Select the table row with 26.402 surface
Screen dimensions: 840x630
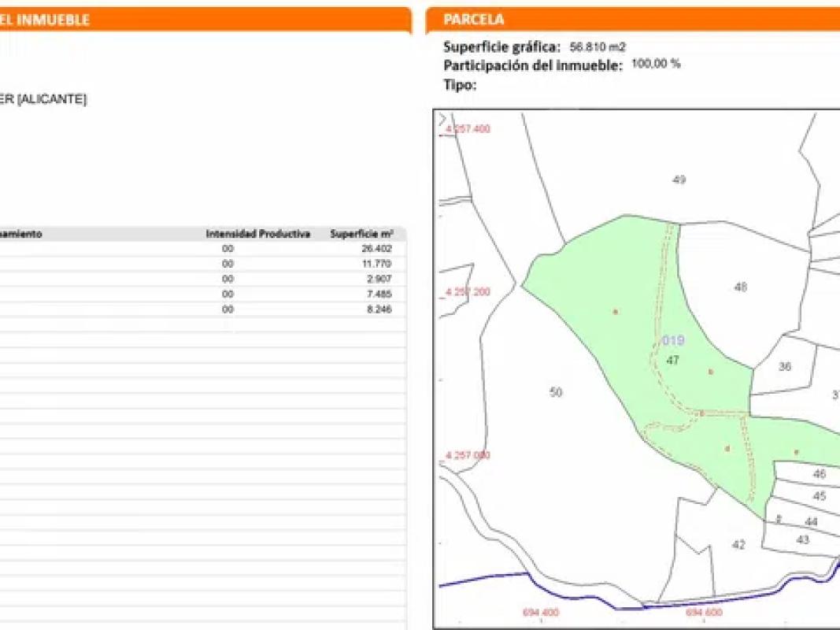pos(203,249)
